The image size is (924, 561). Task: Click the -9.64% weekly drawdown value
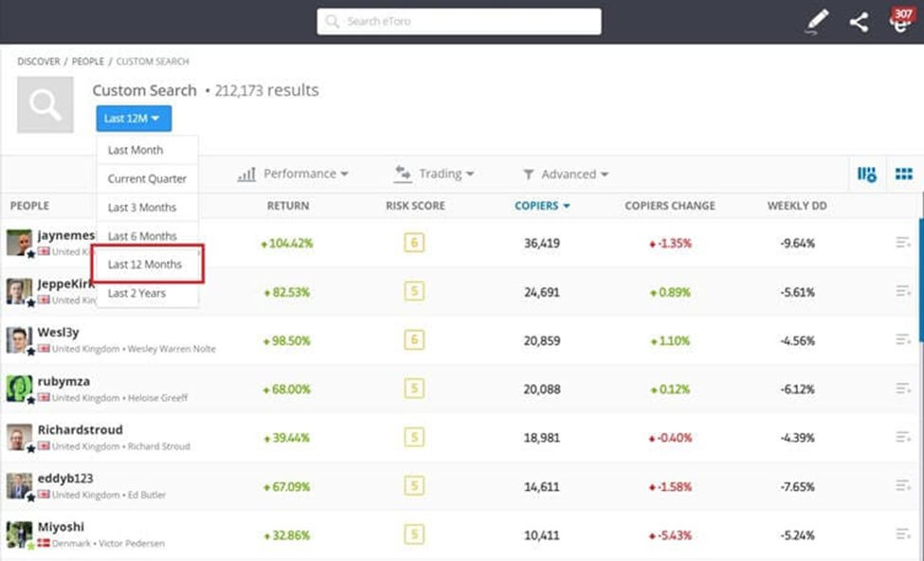[x=797, y=244]
